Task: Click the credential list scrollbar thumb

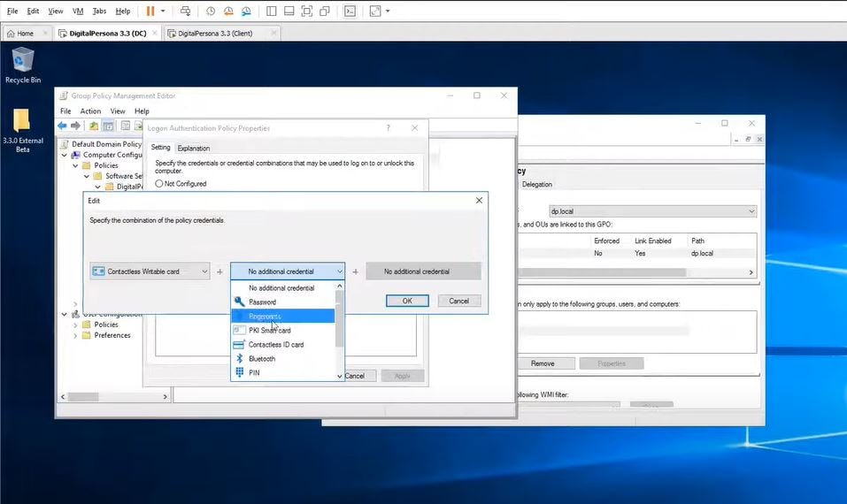Action: pos(340,318)
